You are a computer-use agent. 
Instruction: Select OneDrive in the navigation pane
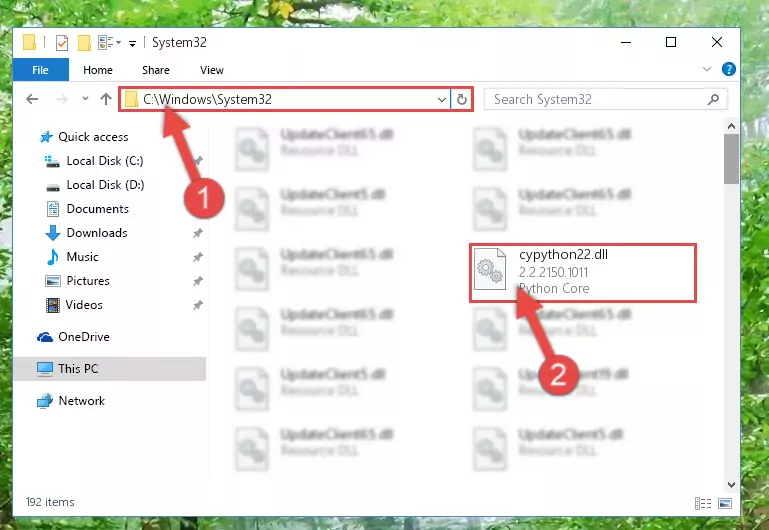click(x=83, y=337)
